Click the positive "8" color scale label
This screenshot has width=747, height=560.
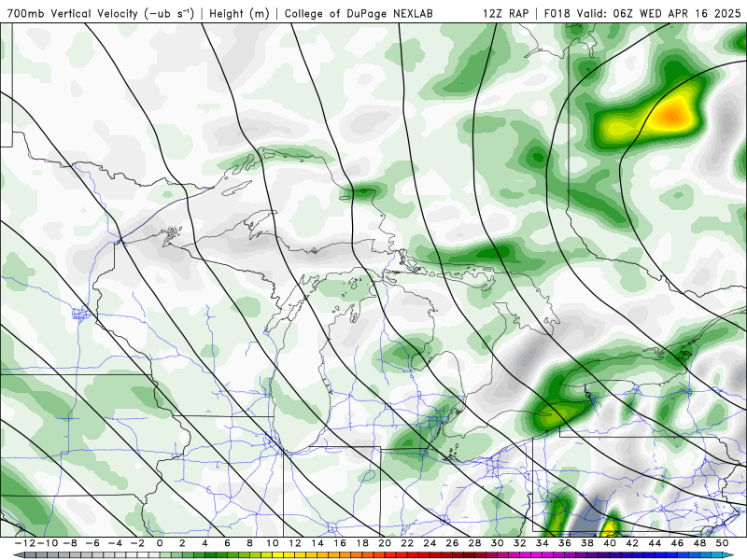pos(249,543)
